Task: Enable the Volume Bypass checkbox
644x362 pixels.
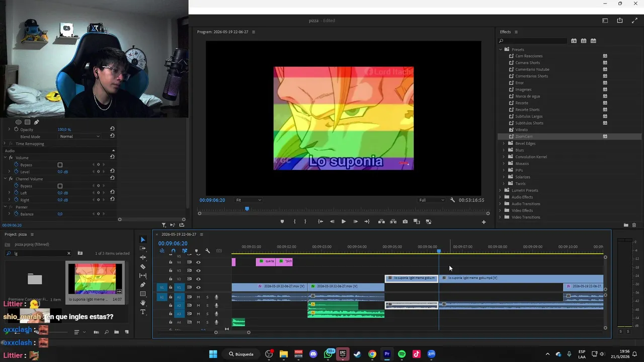Action: click(60, 165)
